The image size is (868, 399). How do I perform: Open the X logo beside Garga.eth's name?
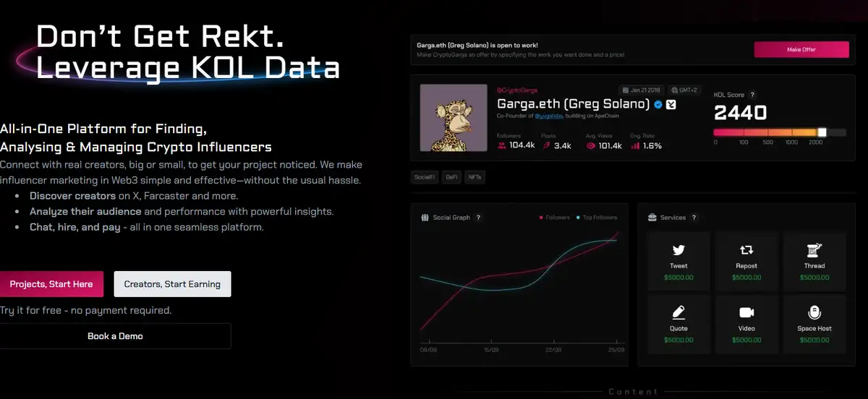pos(671,105)
